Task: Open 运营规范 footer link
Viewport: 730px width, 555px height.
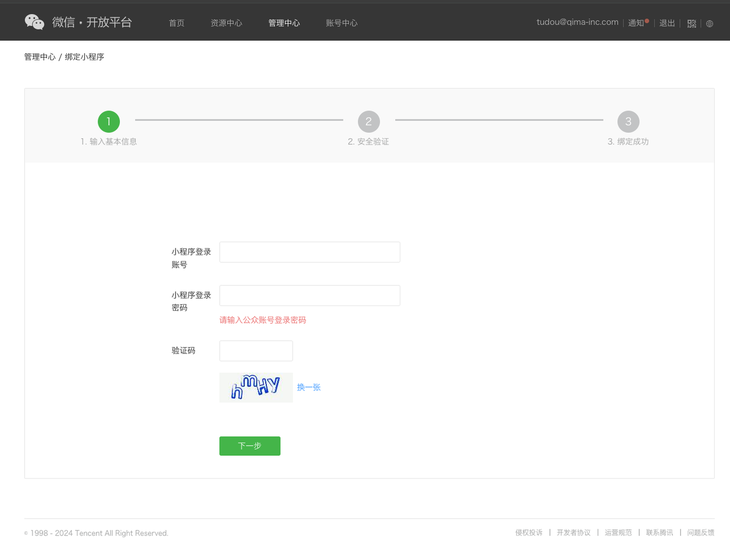Action: (618, 533)
